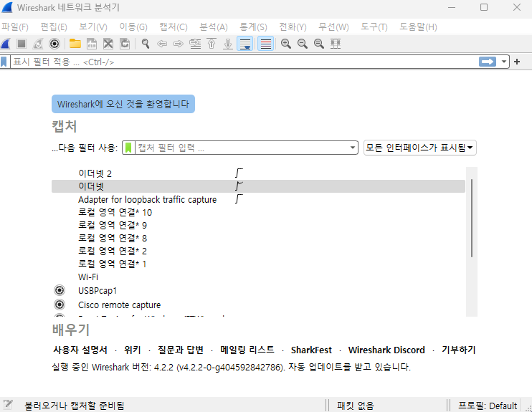Open 통계(S) menu
This screenshot has height=412, width=532.
pyautogui.click(x=253, y=27)
